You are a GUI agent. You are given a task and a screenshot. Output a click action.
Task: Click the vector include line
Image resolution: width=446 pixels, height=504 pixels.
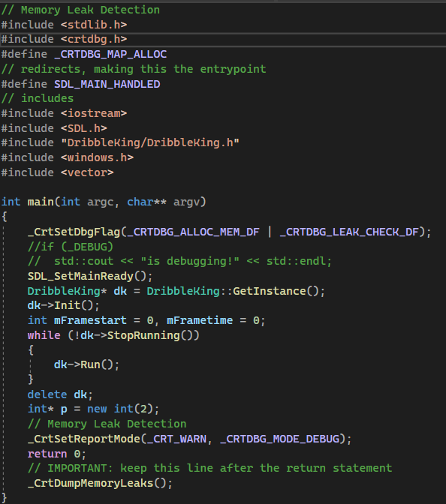[57, 172]
